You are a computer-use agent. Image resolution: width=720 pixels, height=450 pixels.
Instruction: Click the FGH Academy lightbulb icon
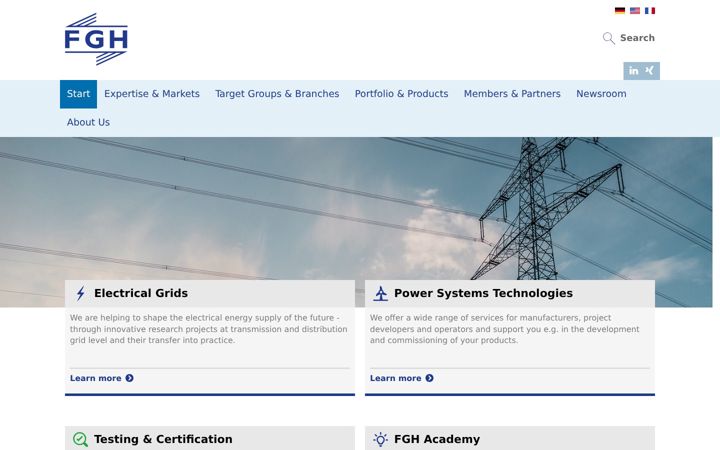(x=380, y=439)
